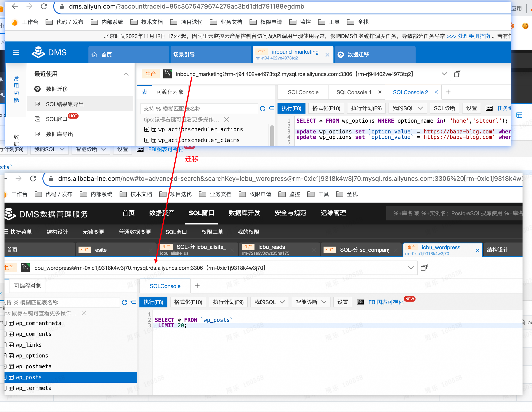Open the DMS hamburger menu
532x412 pixels.
point(16,52)
